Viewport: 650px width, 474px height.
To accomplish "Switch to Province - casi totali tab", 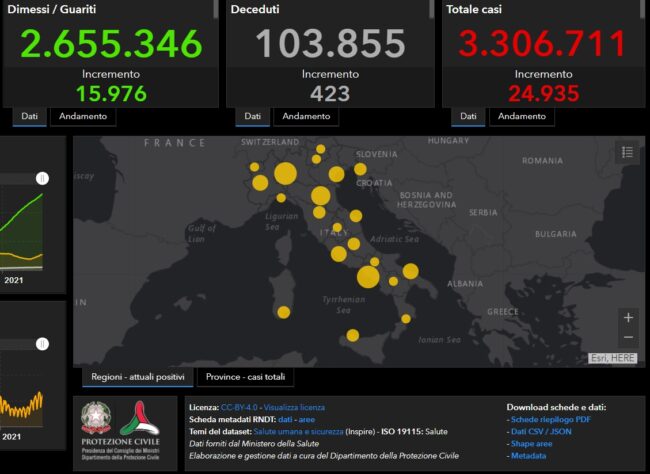I will coord(245,377).
